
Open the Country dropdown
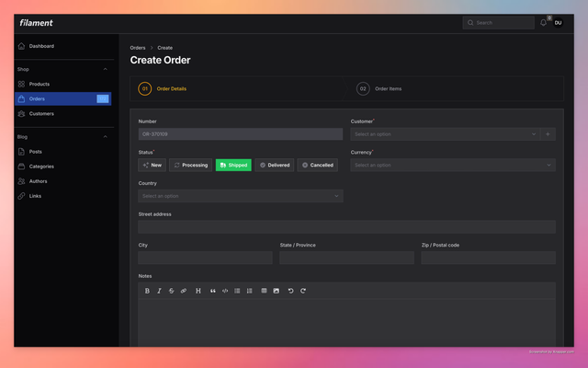(x=241, y=196)
